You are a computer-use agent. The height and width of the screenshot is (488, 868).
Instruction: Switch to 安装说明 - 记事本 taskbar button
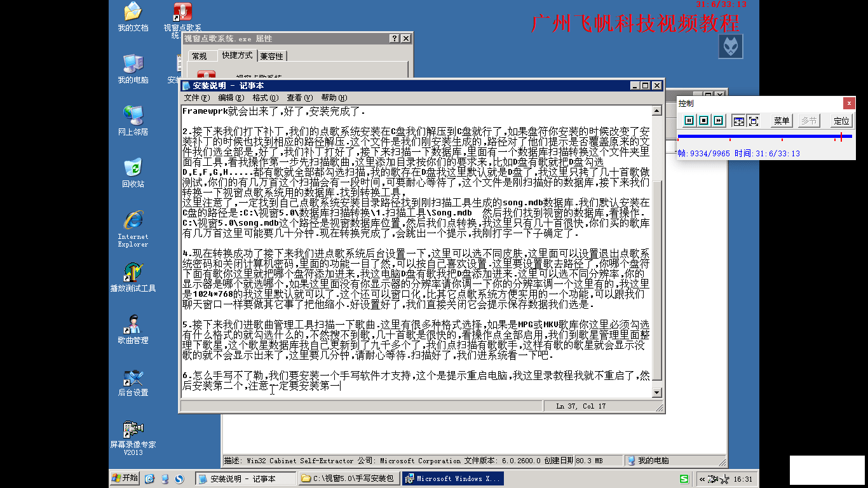[246, 478]
